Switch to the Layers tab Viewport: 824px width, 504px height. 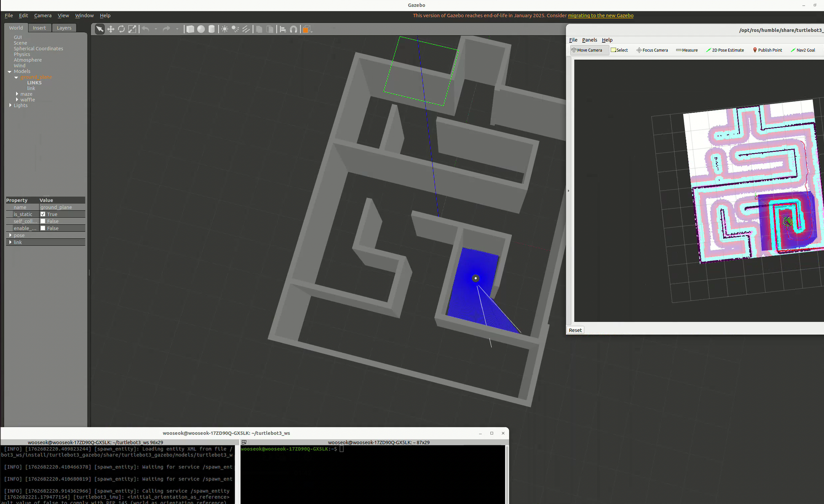pyautogui.click(x=64, y=28)
